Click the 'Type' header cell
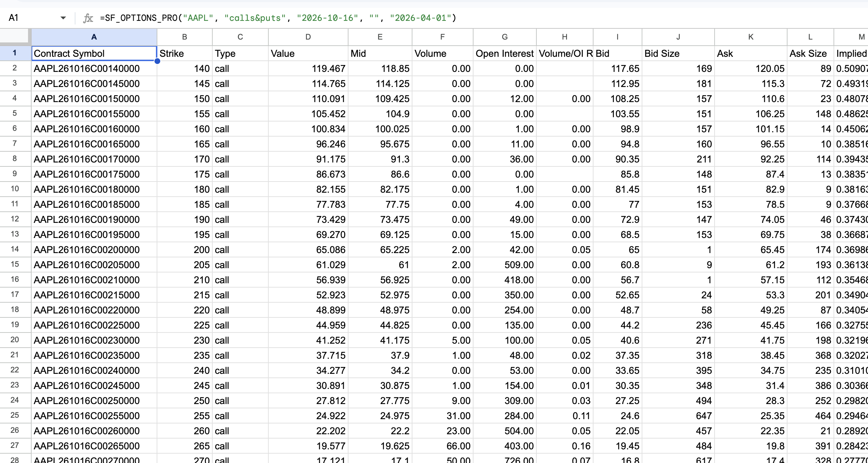 click(240, 54)
